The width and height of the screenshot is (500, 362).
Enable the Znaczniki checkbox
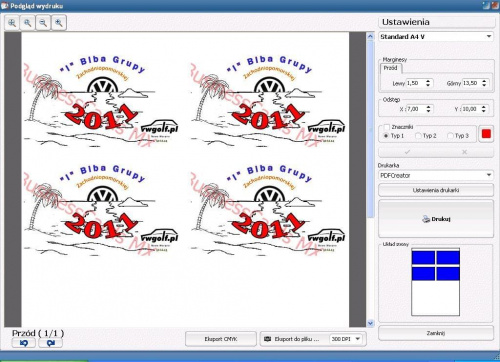click(x=387, y=127)
